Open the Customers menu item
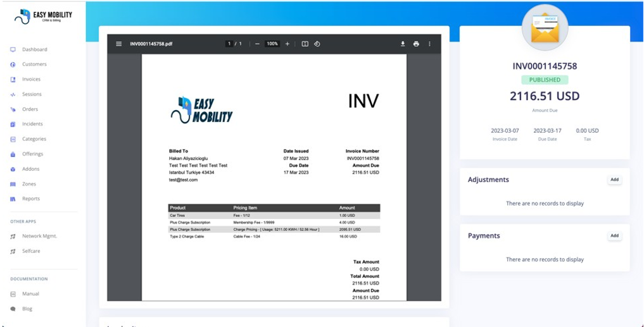The width and height of the screenshot is (644, 327). (34, 64)
